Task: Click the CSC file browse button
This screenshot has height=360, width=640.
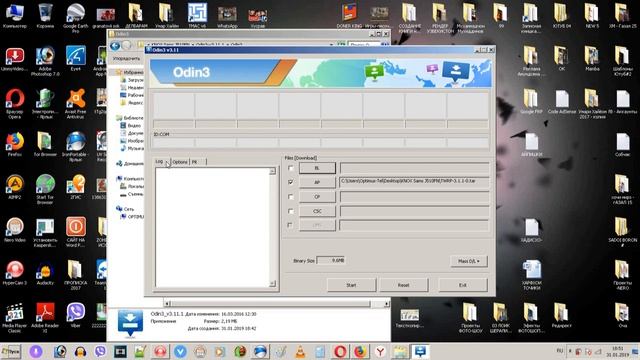Action: [x=317, y=211]
